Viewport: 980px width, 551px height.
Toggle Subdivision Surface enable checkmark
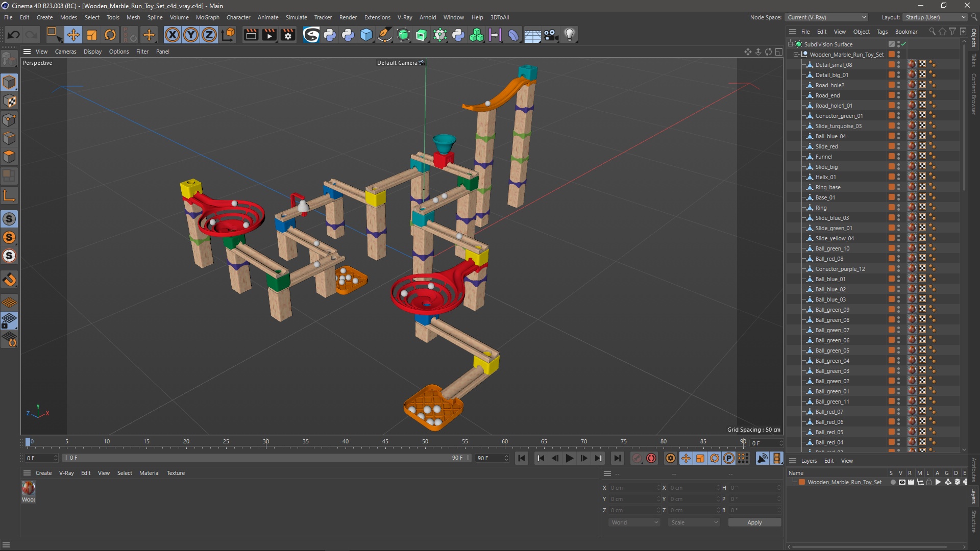point(903,44)
